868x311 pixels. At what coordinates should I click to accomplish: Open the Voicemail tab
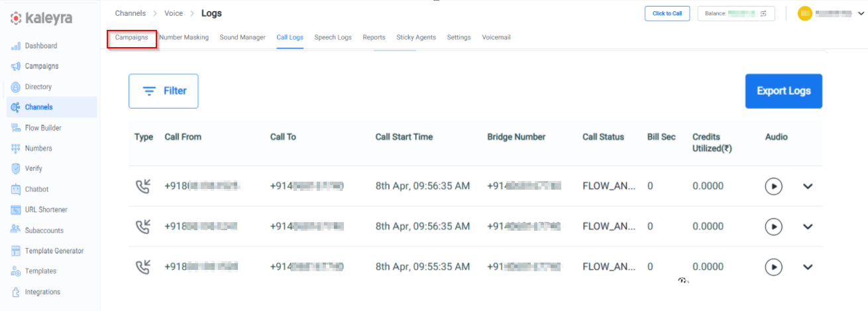pyautogui.click(x=496, y=38)
